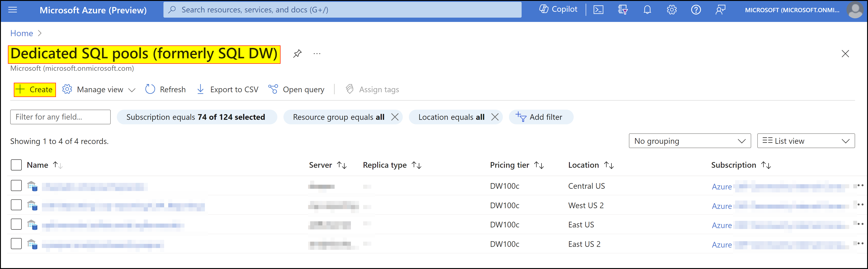Focus the Filter for any field box
The height and width of the screenshot is (269, 868).
pyautogui.click(x=60, y=117)
